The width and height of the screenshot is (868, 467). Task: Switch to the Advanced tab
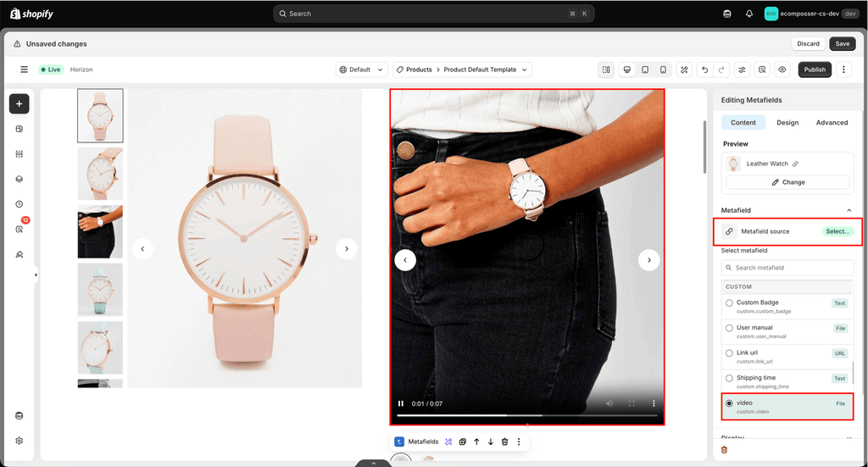tap(832, 122)
